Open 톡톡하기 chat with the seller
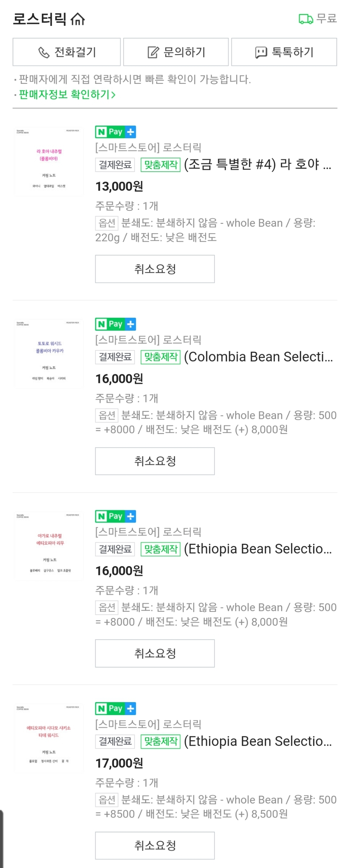 [x=284, y=52]
